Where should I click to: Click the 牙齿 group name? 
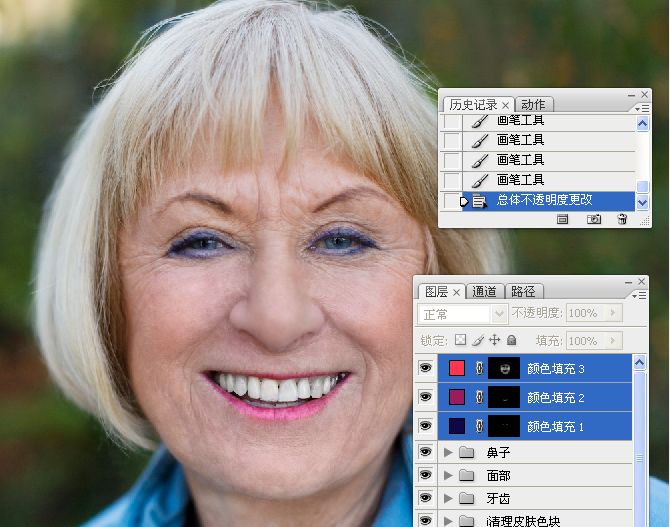pyautogui.click(x=498, y=499)
